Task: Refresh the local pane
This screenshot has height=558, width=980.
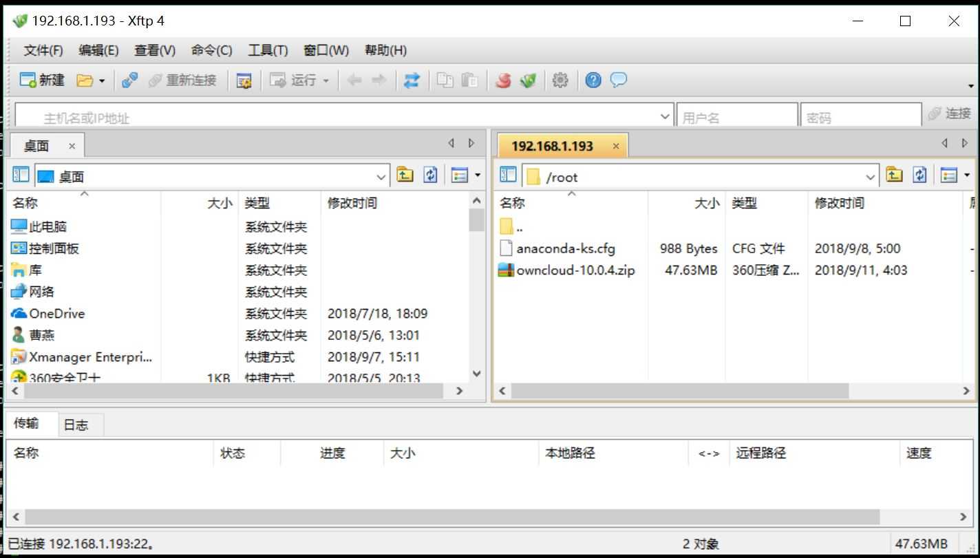Action: tap(430, 175)
